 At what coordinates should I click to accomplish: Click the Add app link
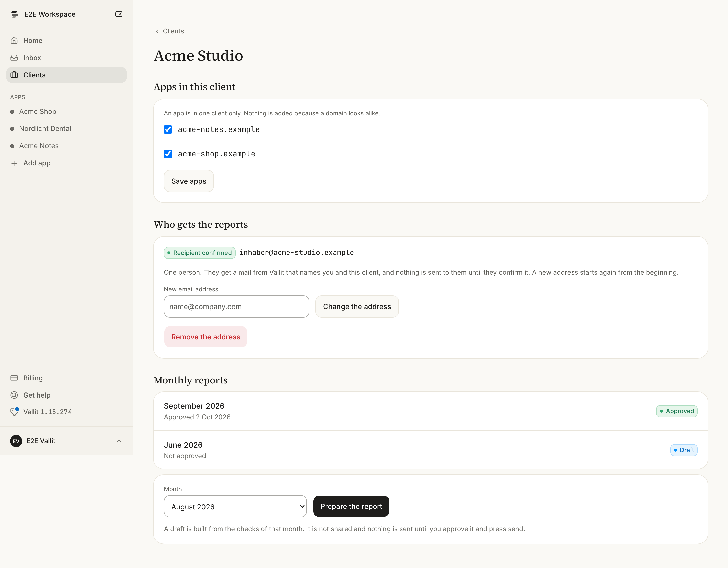click(x=66, y=163)
